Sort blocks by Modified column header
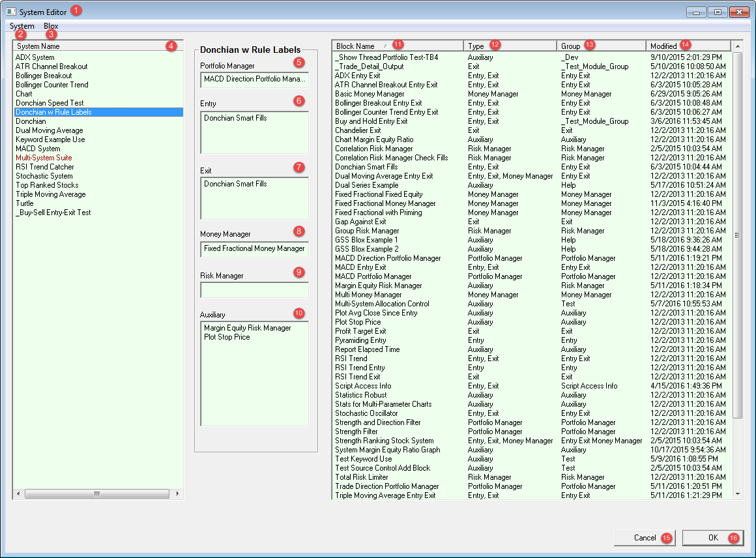The image size is (756, 558). point(688,46)
